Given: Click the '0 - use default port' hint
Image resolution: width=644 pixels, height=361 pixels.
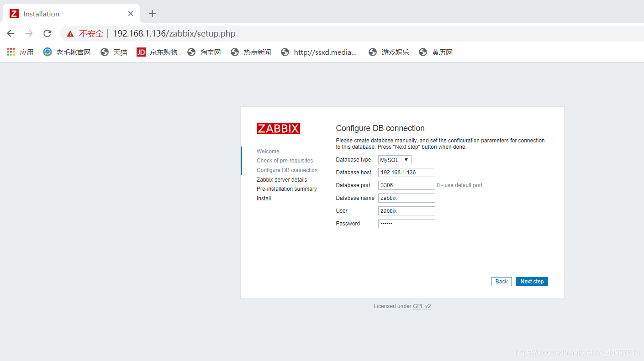Looking at the screenshot, I should pyautogui.click(x=459, y=185).
